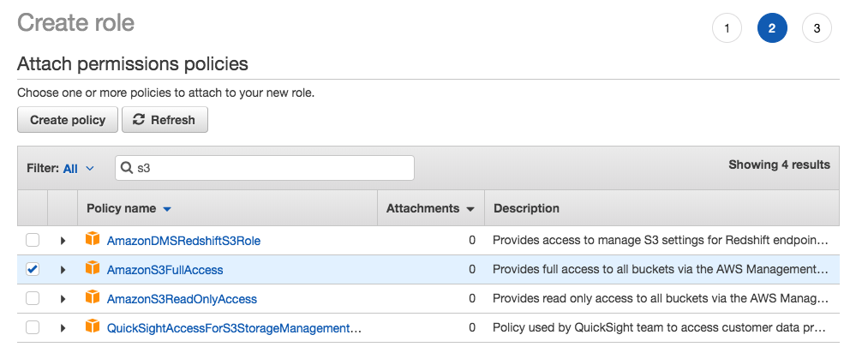The width and height of the screenshot is (868, 359).
Task: Click the Refresh button
Action: click(165, 120)
